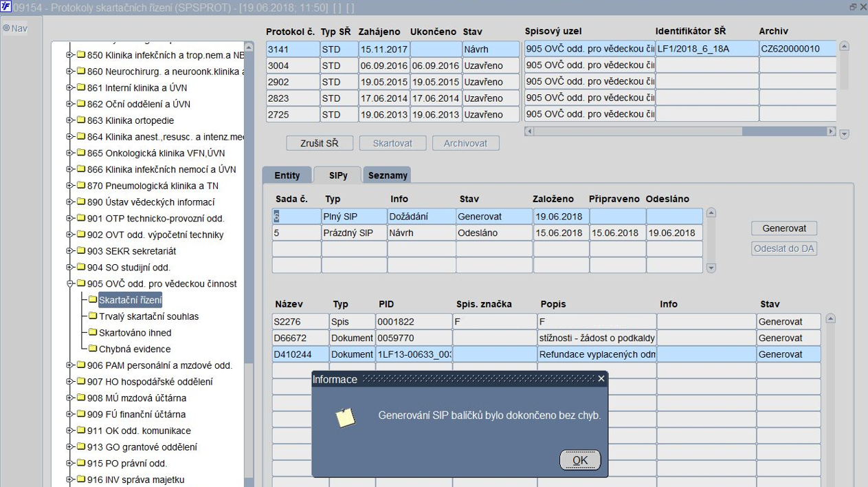
Task: Select the Plný SIP type cell
Action: pyautogui.click(x=354, y=216)
